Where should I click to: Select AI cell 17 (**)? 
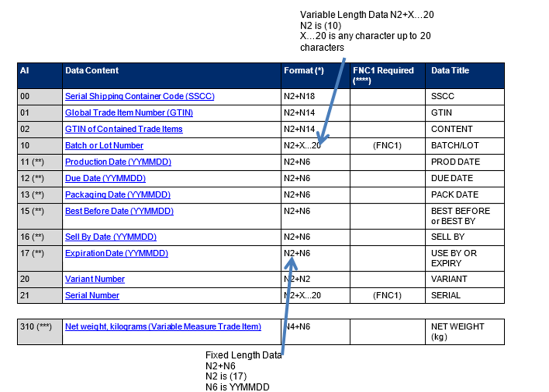40,258
